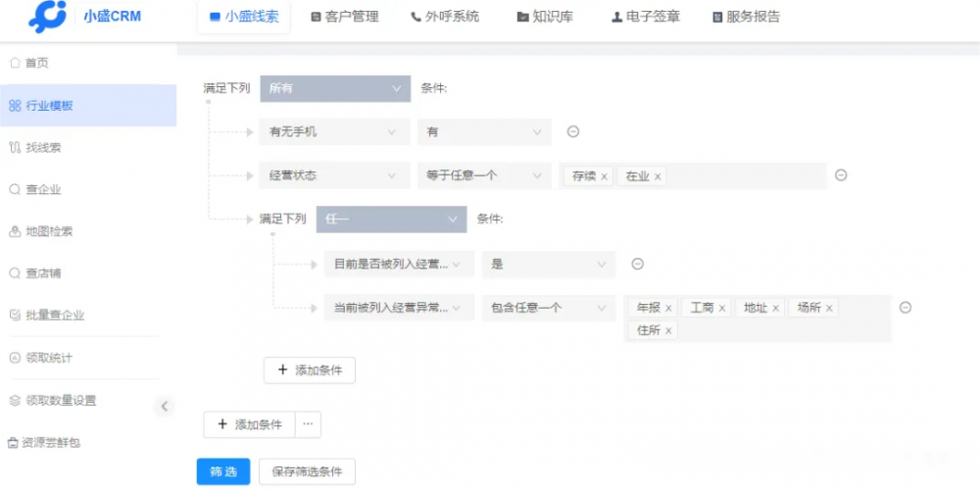Open 查企业 in the sidebar
Viewport: 980px width, 490px height.
click(x=88, y=190)
